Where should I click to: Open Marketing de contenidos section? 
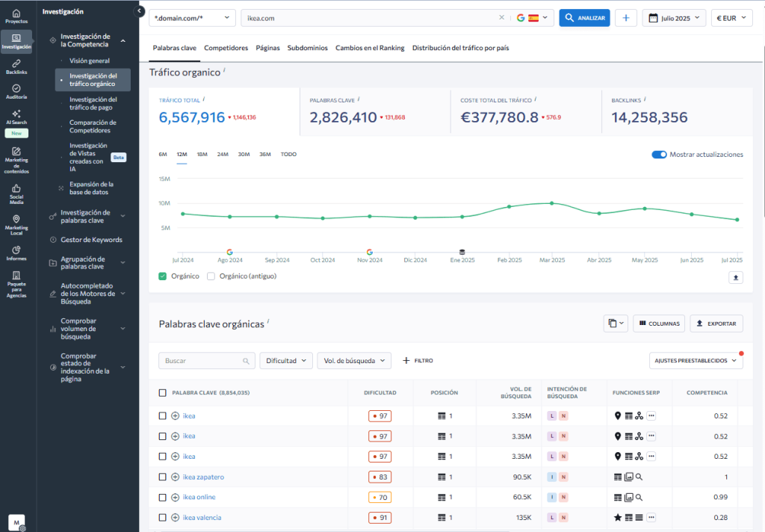[x=16, y=161]
